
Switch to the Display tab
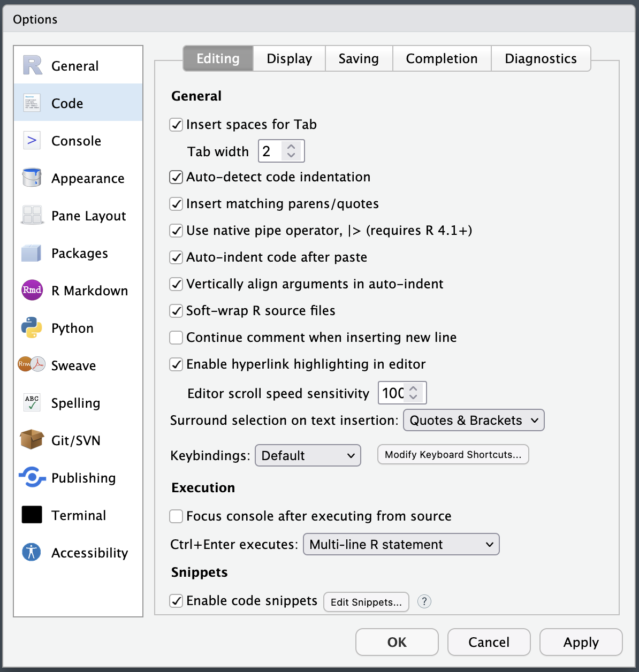(289, 58)
